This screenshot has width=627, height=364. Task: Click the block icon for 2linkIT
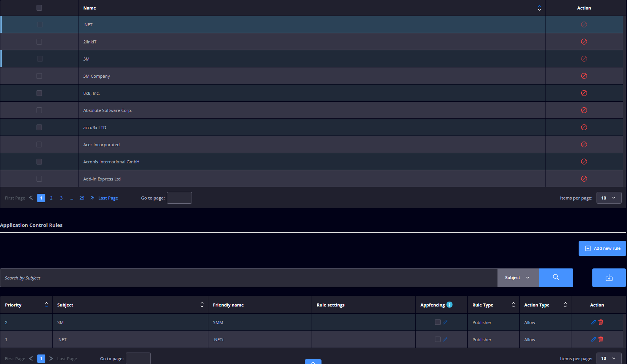click(x=584, y=42)
